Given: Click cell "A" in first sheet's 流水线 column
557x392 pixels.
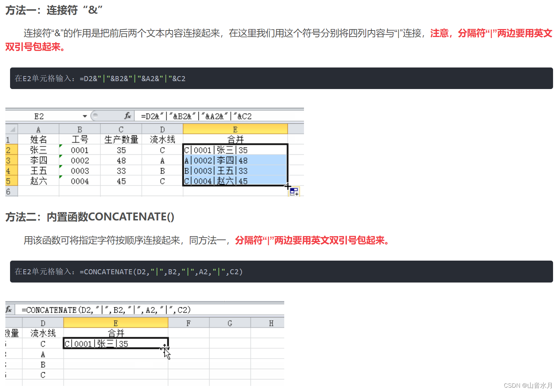Looking at the screenshot, I should 162,160.
